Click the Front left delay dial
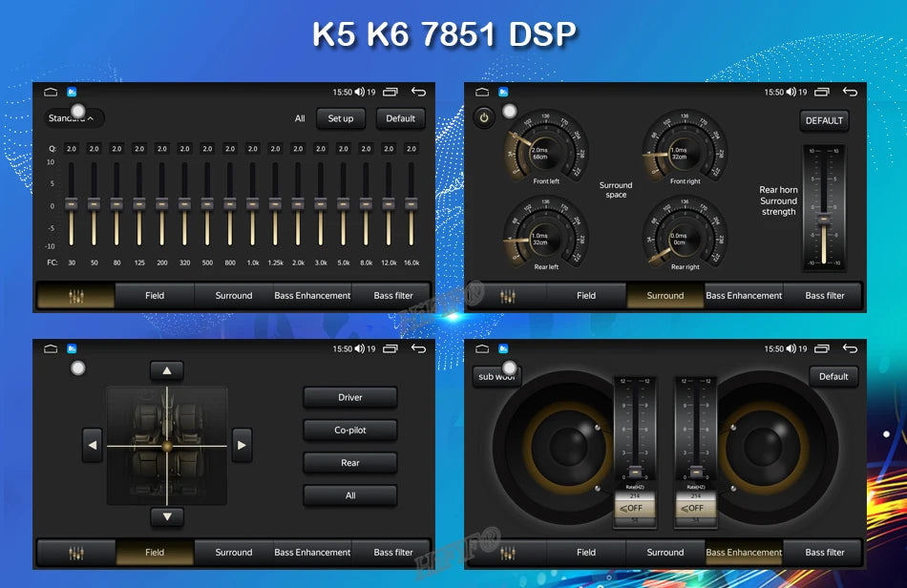 pyautogui.click(x=545, y=148)
